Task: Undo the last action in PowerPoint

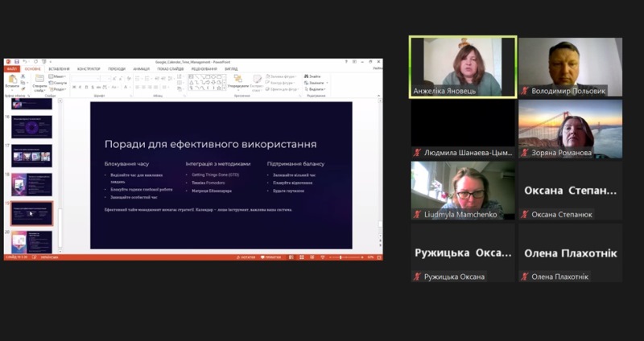Action: click(25, 62)
